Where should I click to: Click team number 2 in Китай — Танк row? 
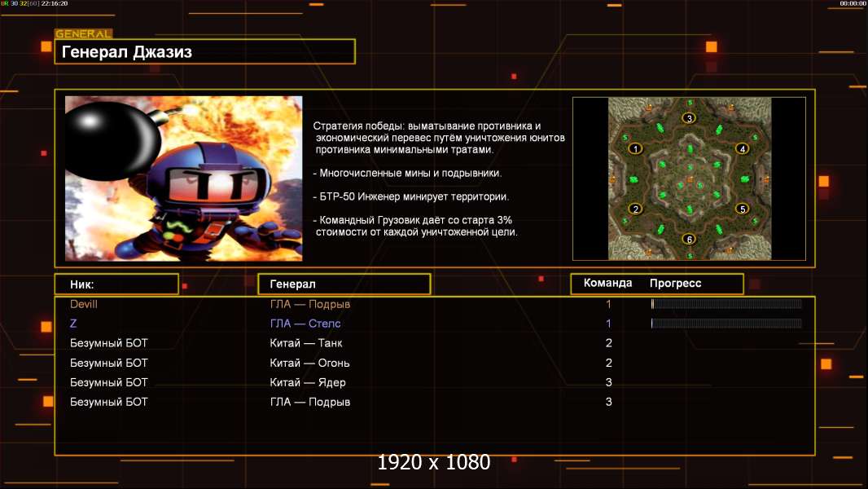[608, 343]
